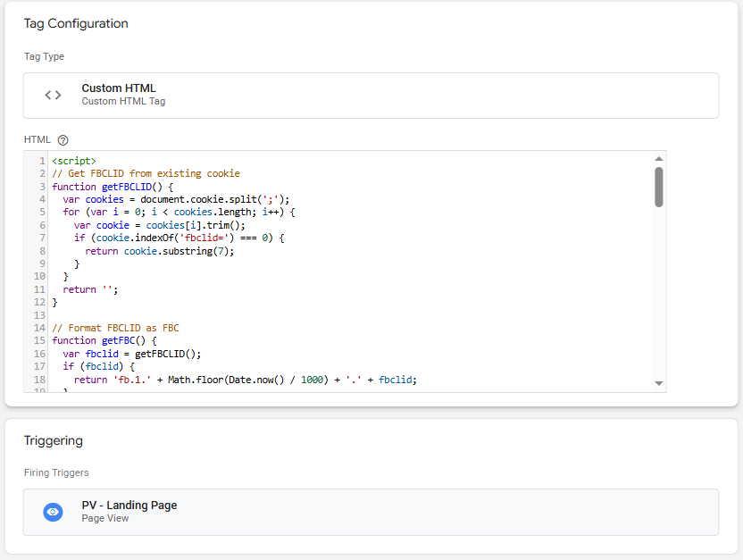Screen dimensions: 743x560
Task: Click the question mark next to HTML label
Action: coord(62,139)
